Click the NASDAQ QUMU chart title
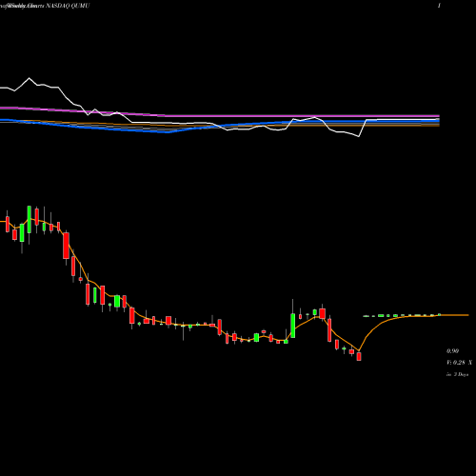Screen dimensions: 476x476 (x=68, y=6)
